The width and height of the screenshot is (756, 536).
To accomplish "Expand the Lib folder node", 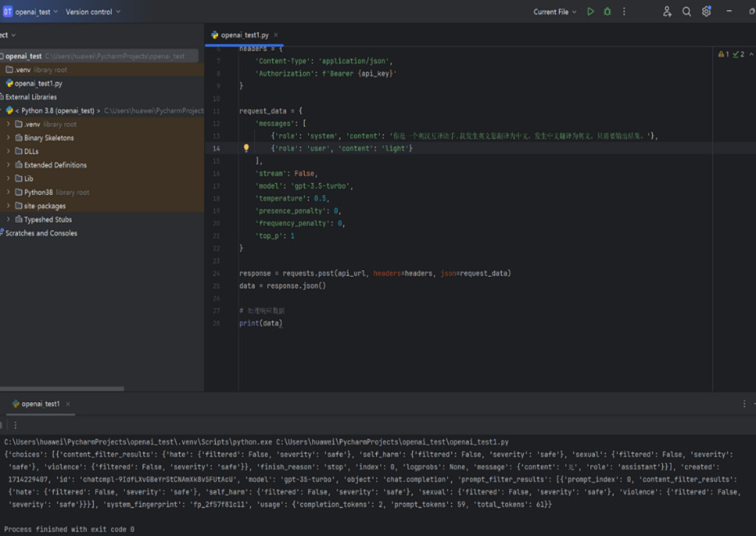I will pos(8,178).
